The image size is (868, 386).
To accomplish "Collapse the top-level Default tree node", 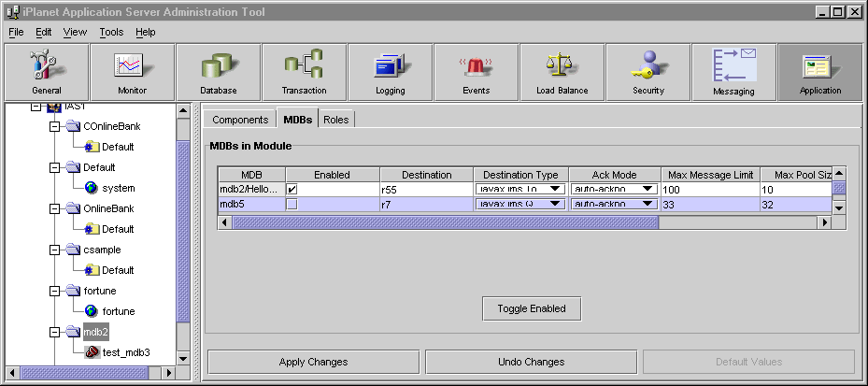I will click(x=54, y=168).
